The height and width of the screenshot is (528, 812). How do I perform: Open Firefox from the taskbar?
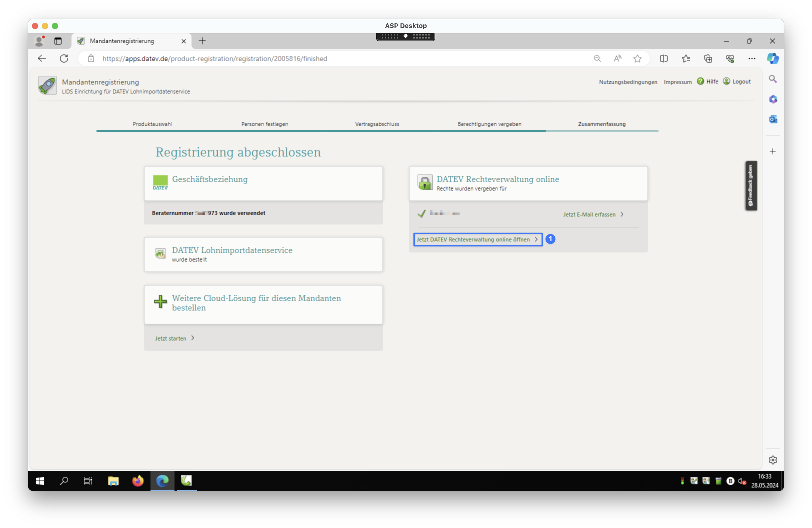pyautogui.click(x=138, y=481)
